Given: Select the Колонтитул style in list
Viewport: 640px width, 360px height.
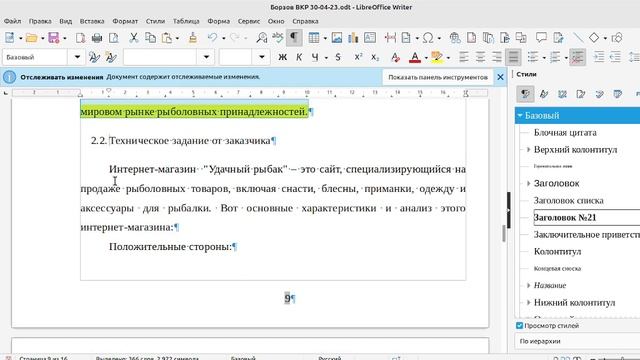Looking at the screenshot, I should point(557,251).
